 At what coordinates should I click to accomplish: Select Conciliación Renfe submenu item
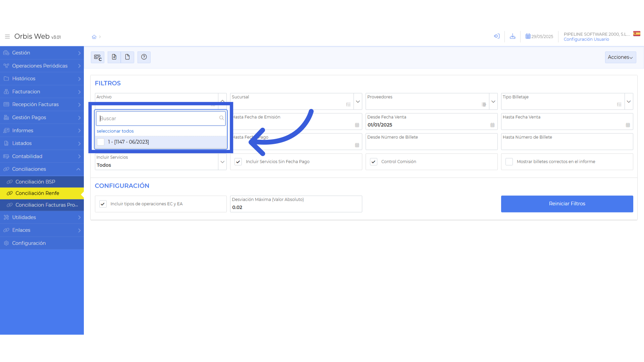coord(42,193)
